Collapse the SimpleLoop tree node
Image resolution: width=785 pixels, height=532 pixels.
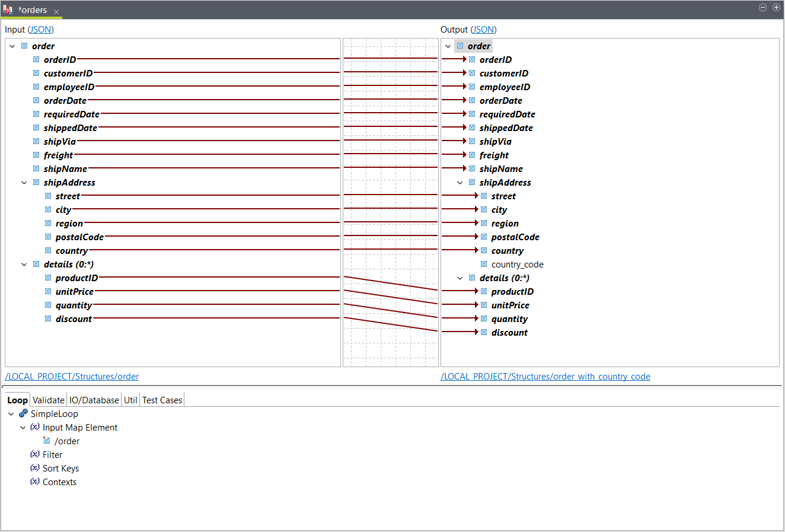tap(11, 414)
